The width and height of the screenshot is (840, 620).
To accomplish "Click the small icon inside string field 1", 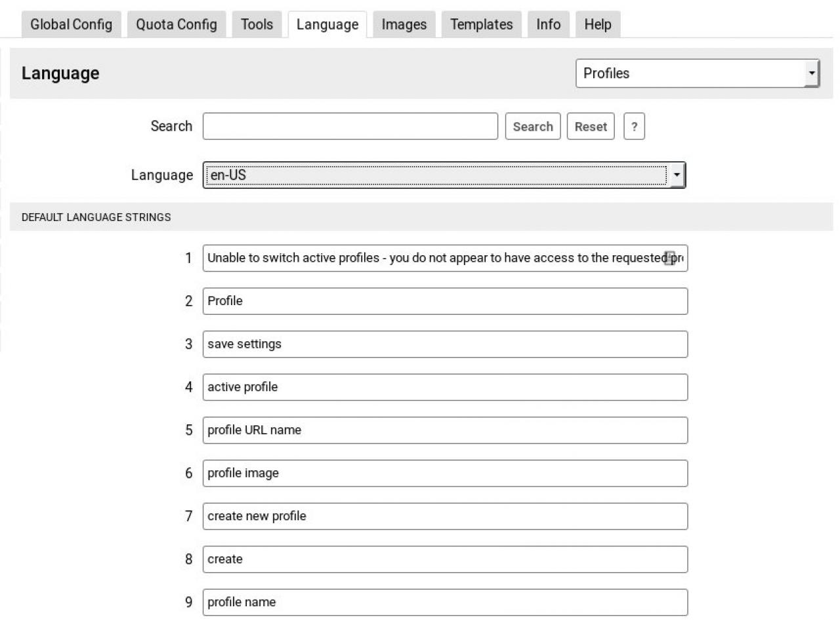I will (669, 258).
